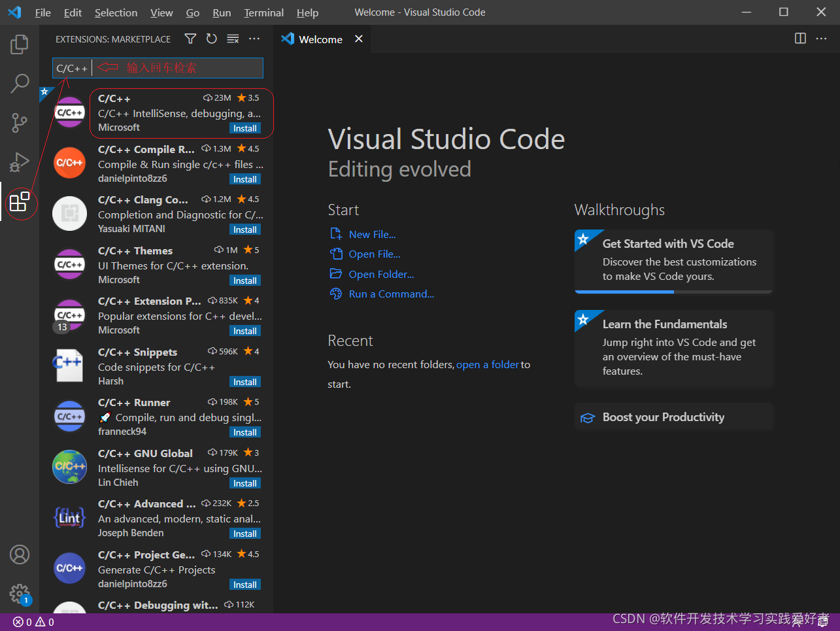Viewport: 840px width, 631px height.
Task: Open the Terminal menu
Action: 263,12
